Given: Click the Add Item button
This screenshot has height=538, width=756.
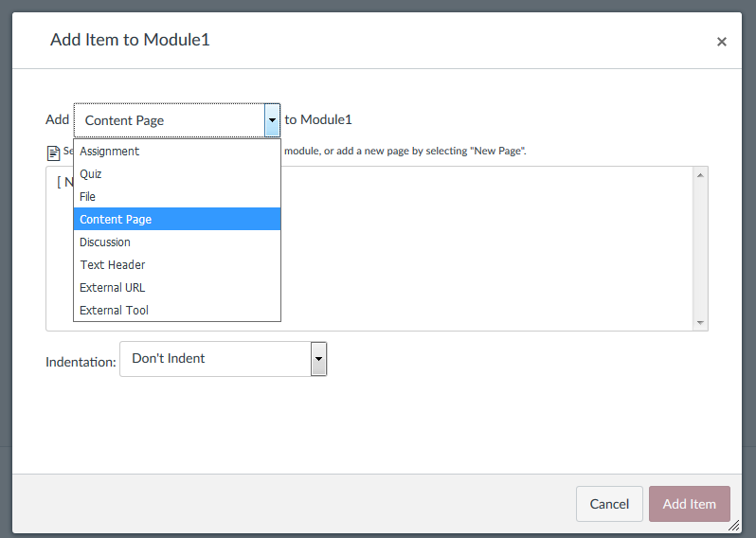Looking at the screenshot, I should [x=689, y=504].
